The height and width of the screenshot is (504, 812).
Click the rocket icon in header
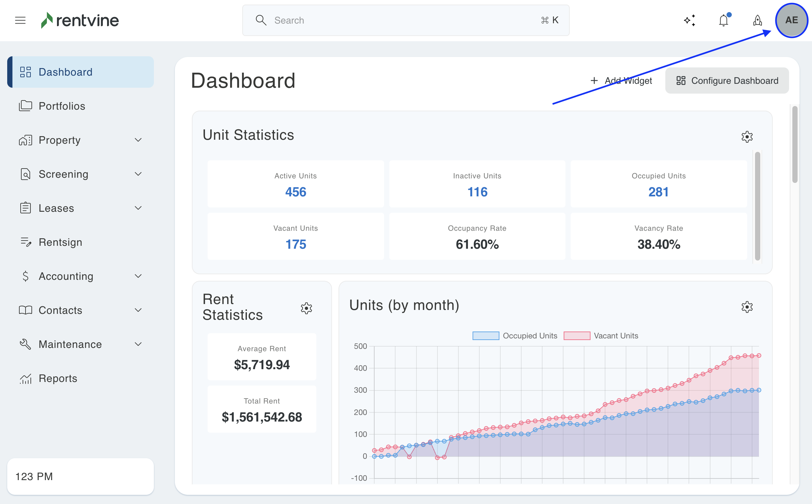click(x=757, y=20)
